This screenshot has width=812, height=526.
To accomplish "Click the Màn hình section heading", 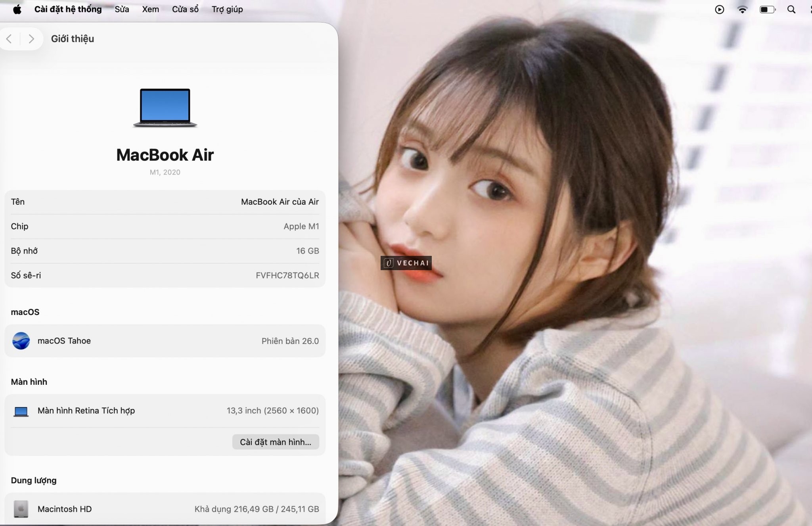I will 29,382.
